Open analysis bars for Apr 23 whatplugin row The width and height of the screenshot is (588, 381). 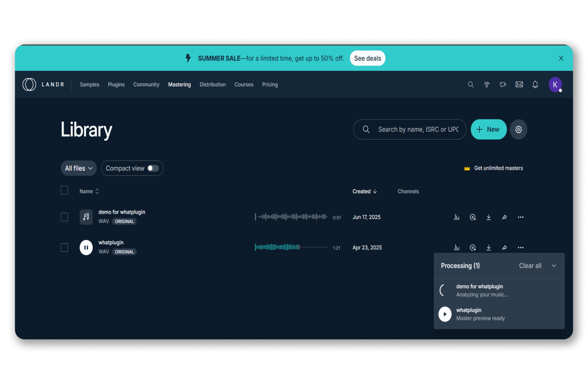(457, 248)
